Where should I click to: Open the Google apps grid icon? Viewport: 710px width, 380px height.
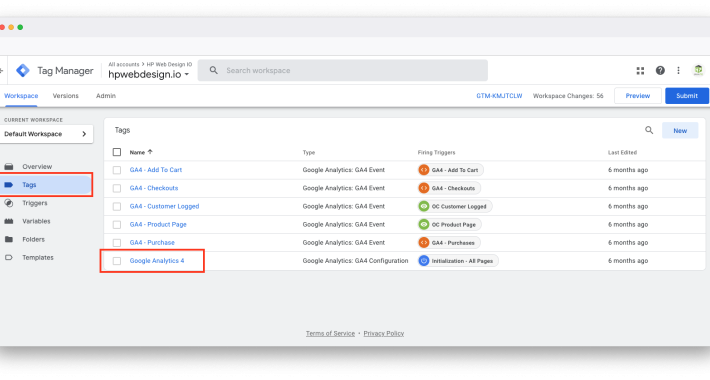[x=640, y=71]
